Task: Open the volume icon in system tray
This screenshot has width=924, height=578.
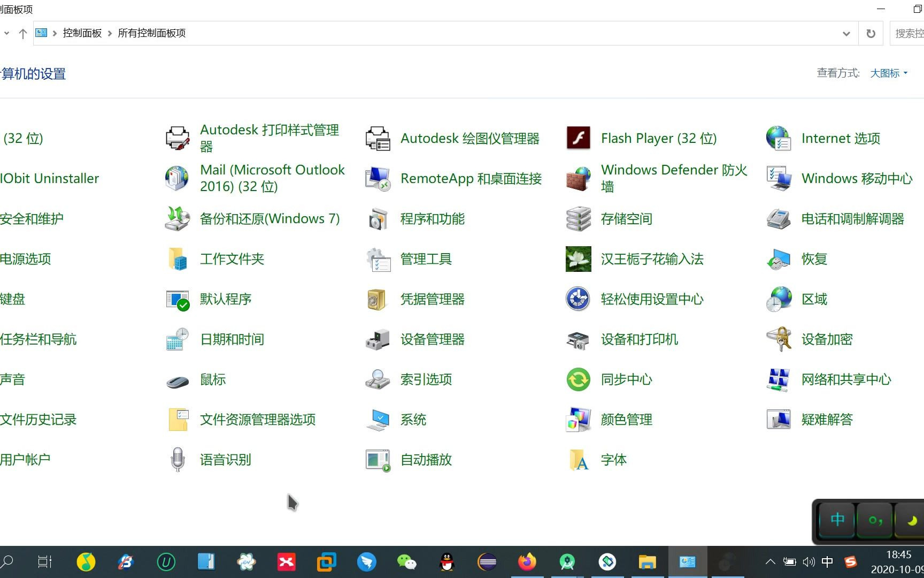Action: pos(809,562)
